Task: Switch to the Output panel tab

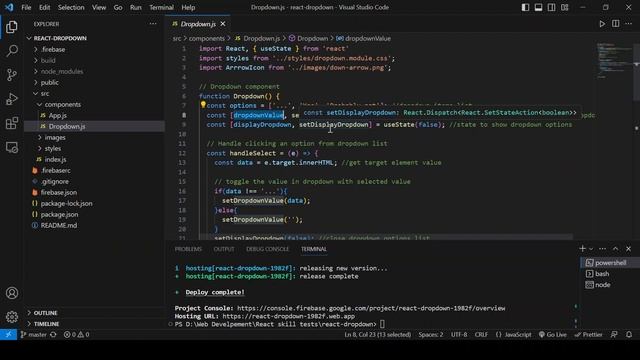Action: 224,249
